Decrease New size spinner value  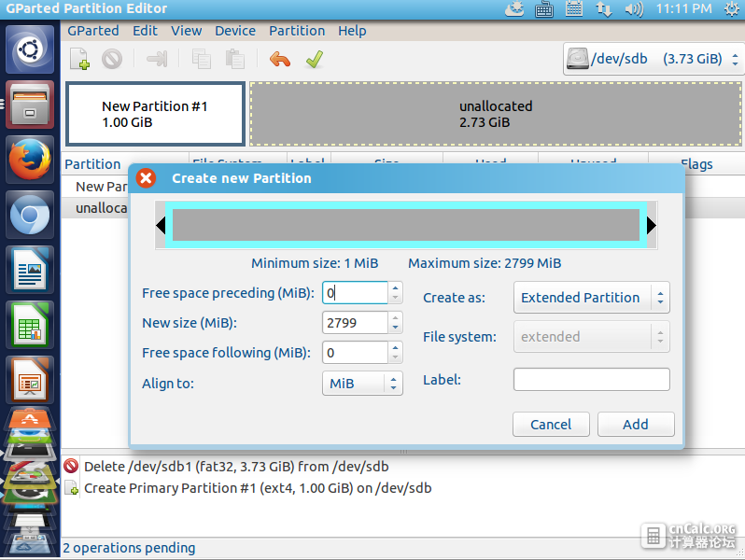[x=395, y=329]
